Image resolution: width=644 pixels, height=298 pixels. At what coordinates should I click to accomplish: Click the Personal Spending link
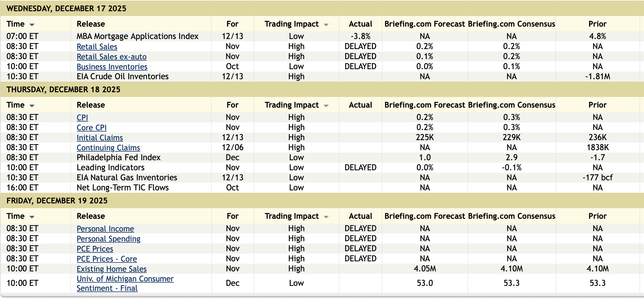[x=109, y=239]
